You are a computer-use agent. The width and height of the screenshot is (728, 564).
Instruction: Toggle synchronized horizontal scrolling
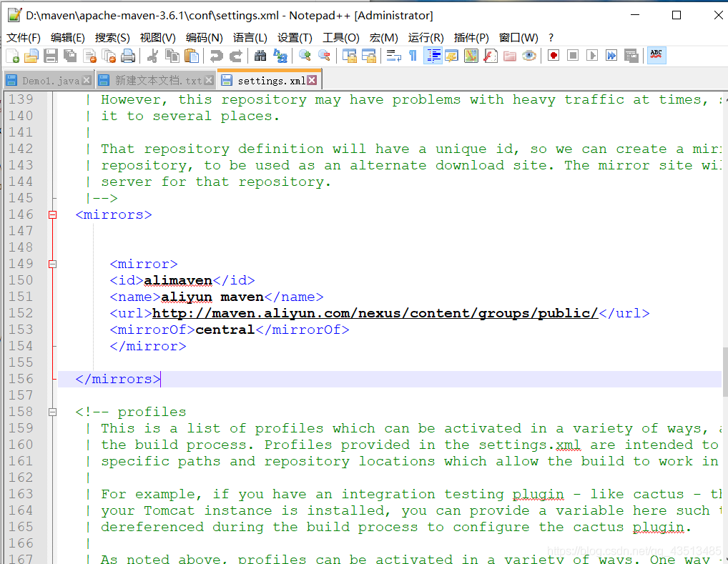368,56
